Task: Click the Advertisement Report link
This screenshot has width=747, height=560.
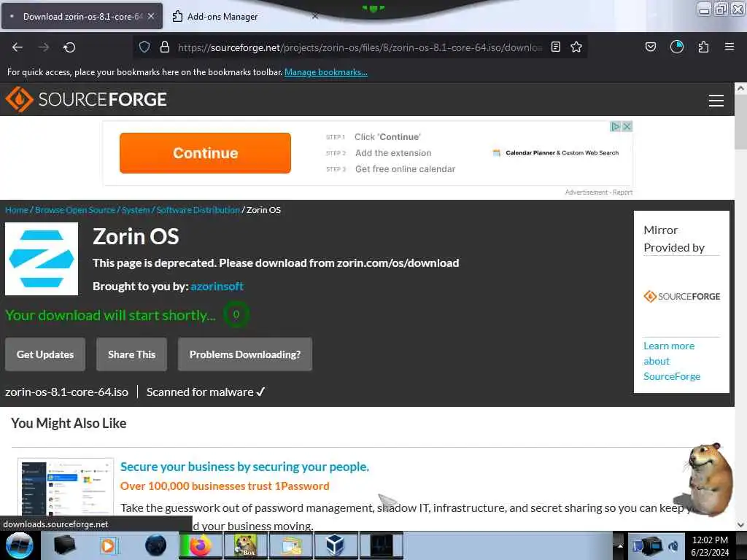Action: coord(599,192)
